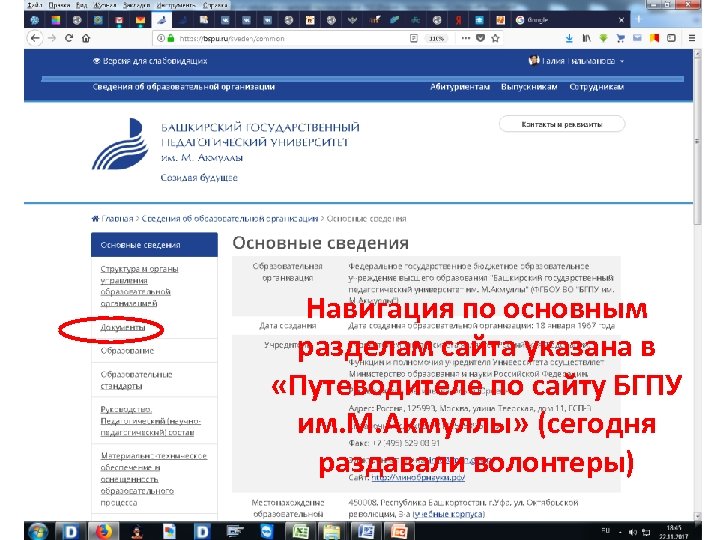The height and width of the screenshot is (540, 720).
Task: Click the mail envelope extension icon in toolbar
Action: click(x=637, y=39)
